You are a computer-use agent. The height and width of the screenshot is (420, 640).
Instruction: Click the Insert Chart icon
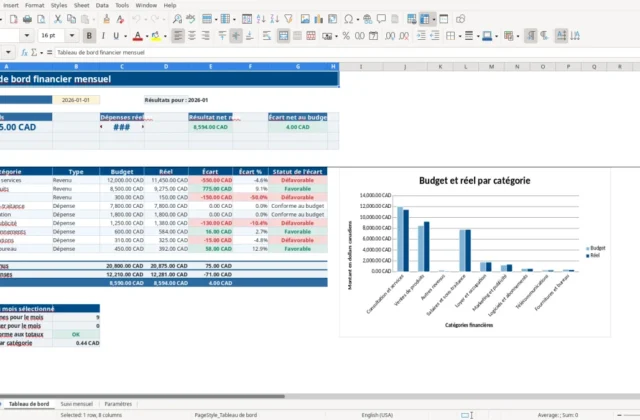319,19
